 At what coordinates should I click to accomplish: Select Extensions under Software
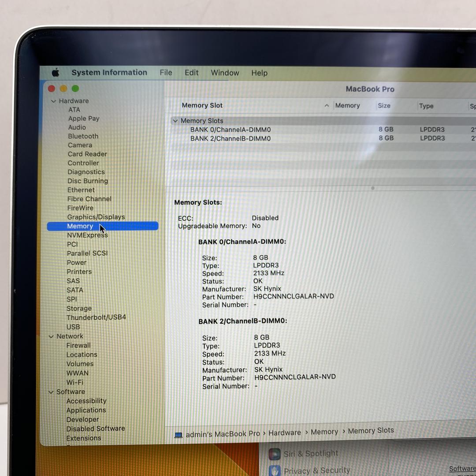click(x=84, y=438)
